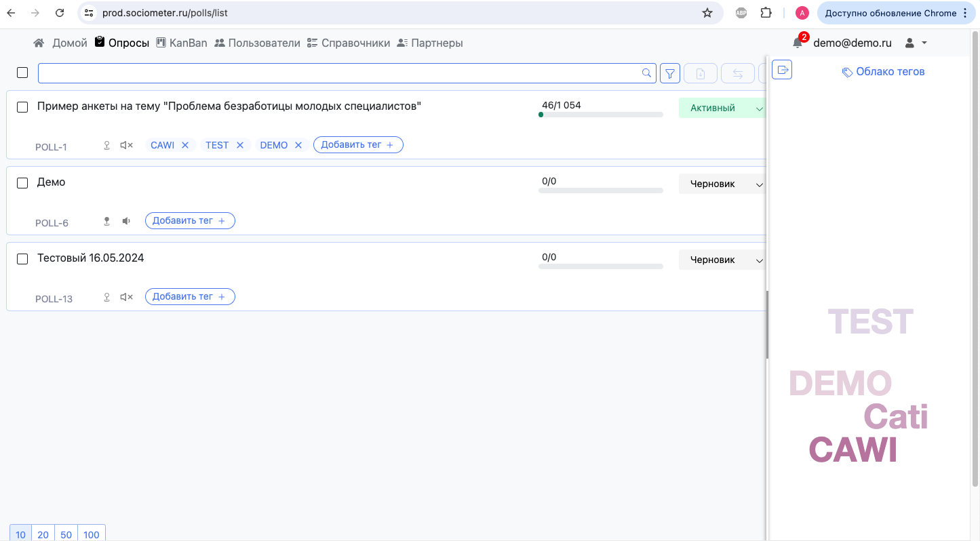Image resolution: width=980 pixels, height=541 pixels.
Task: Open the Тестовый 16.05.2024 poll title
Action: (91, 258)
